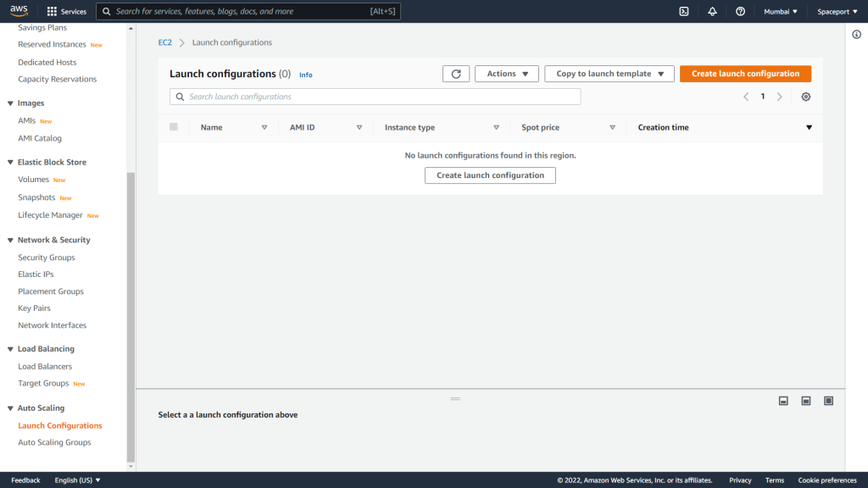Click the white Create launch configuration button in empty table
This screenshot has height=488, width=868.
pos(491,175)
